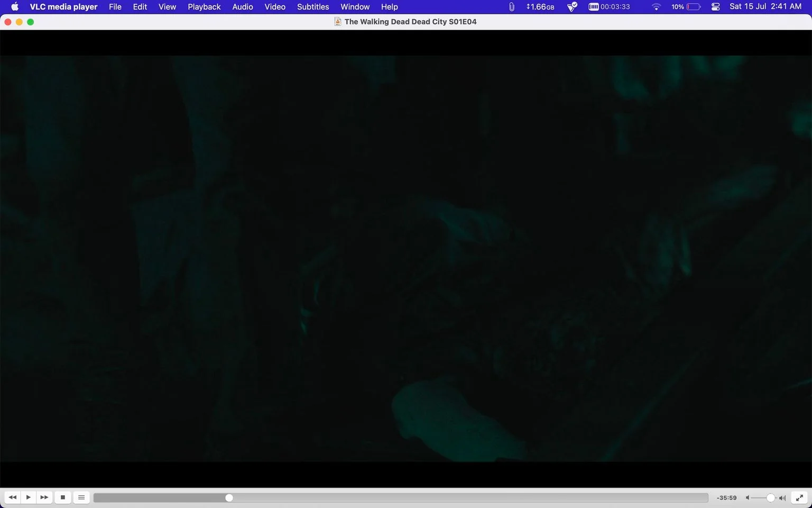Toggle fullscreen with the expand icon

coord(800,497)
